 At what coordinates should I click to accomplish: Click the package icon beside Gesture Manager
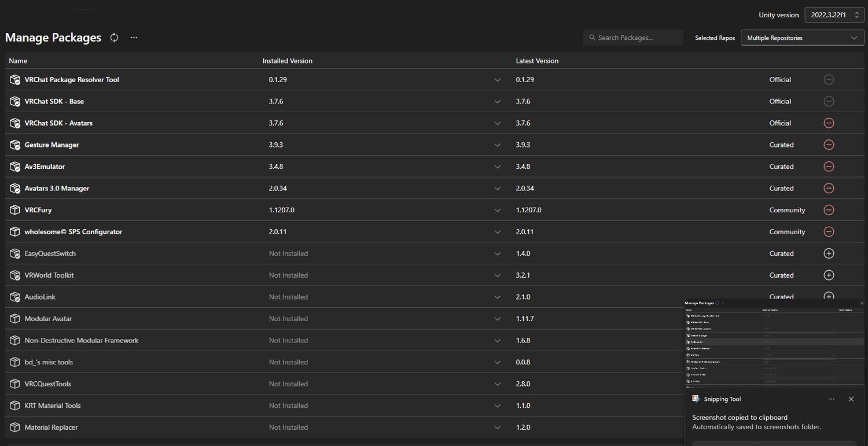click(x=15, y=145)
